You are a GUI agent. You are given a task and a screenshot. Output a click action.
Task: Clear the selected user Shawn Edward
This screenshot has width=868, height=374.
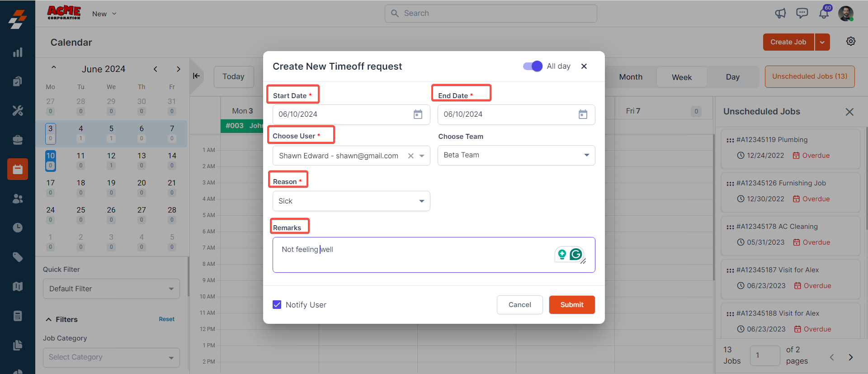click(410, 156)
